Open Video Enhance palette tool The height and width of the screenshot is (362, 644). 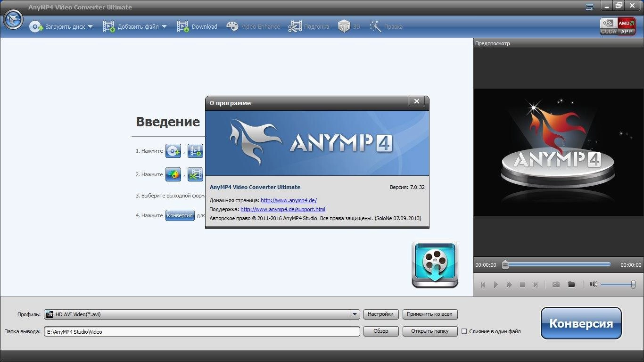[253, 27]
